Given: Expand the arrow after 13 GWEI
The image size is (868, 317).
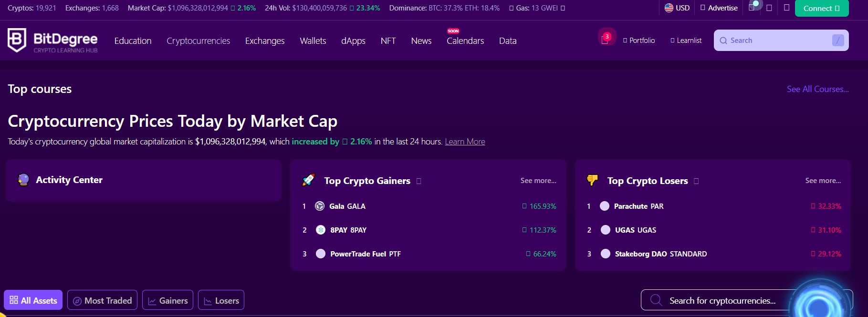Looking at the screenshot, I should point(563,8).
